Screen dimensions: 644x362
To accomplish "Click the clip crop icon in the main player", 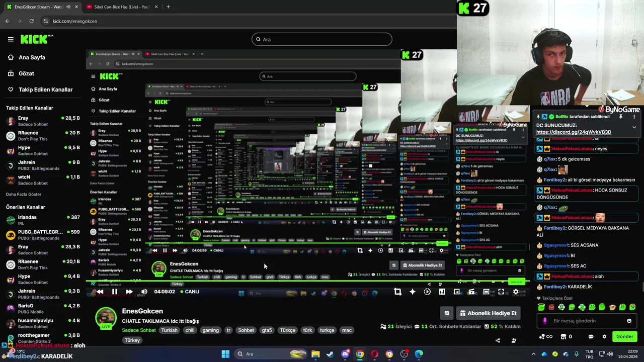I will (x=397, y=292).
